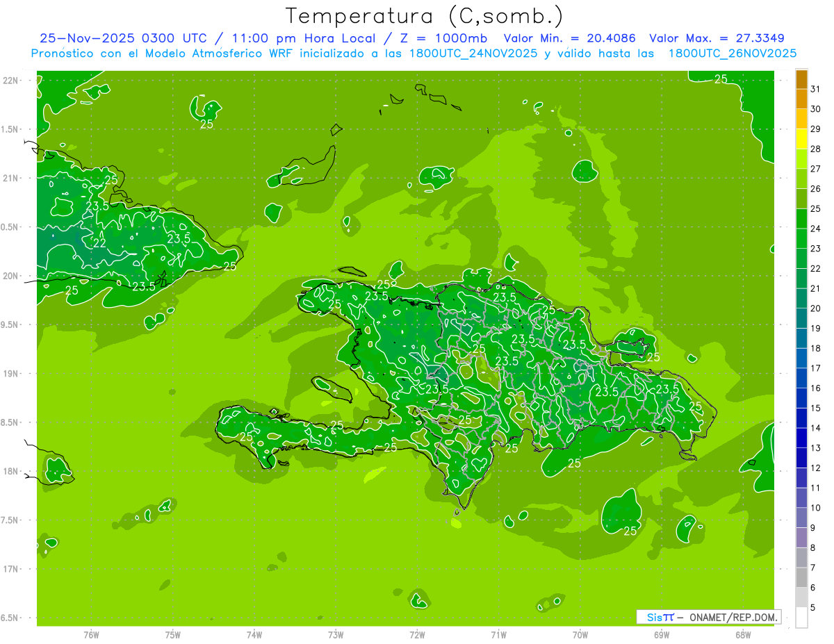Click the dark blue swatch between 13 and 14
This screenshot has width=834, height=644.
click(x=801, y=438)
